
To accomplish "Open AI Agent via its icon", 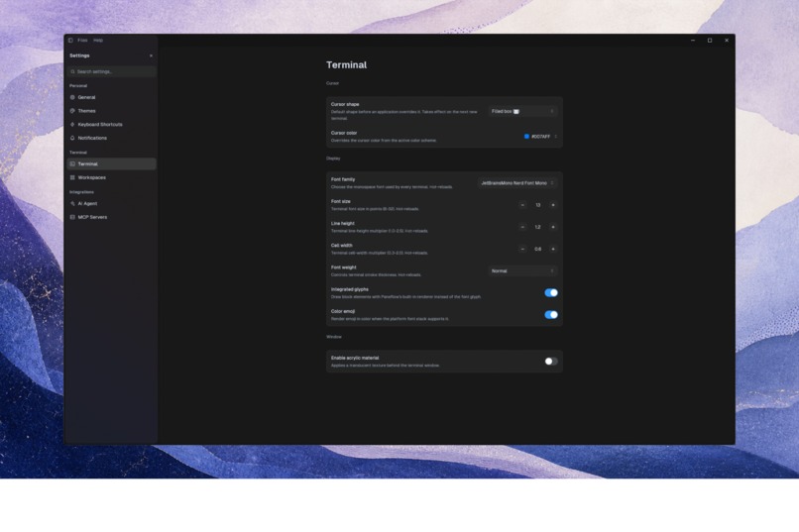I will pos(72,204).
